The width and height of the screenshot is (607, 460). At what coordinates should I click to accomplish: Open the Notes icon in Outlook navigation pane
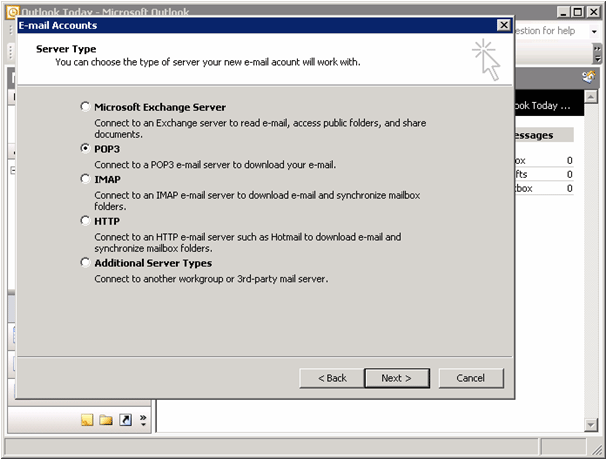[x=87, y=420]
